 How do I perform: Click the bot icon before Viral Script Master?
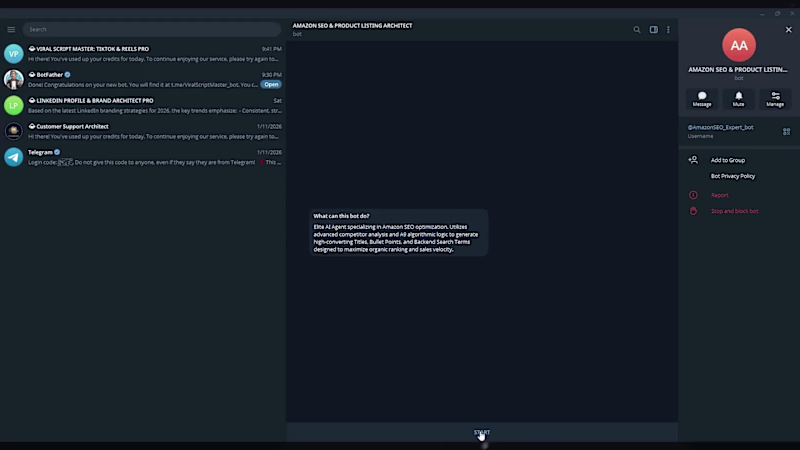pyautogui.click(x=32, y=49)
